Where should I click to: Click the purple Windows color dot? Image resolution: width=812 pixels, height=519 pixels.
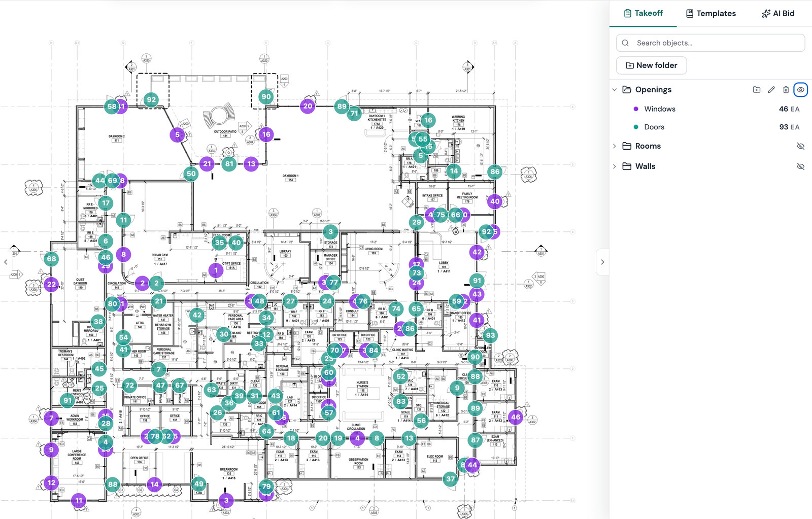pyautogui.click(x=636, y=109)
